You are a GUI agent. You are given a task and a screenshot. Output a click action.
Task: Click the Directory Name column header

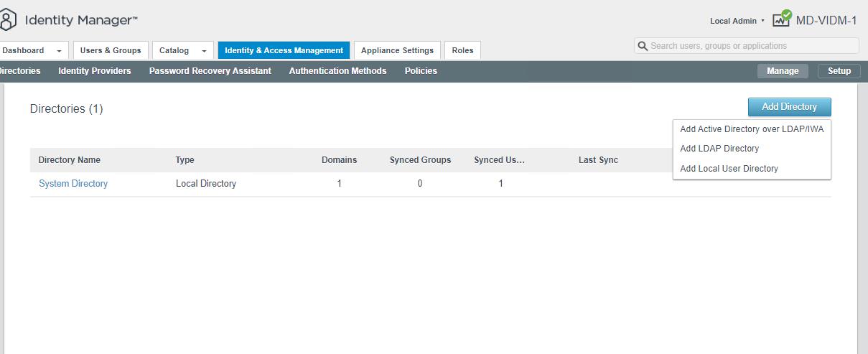[70, 160]
